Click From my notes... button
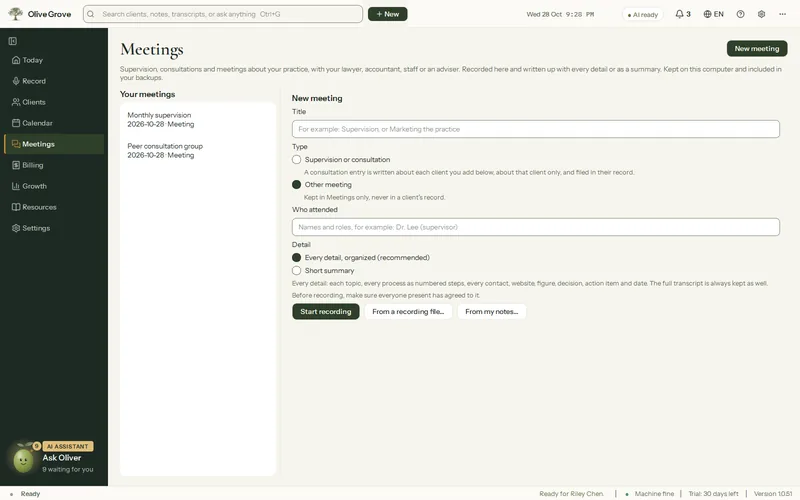800x500 pixels. [491, 311]
